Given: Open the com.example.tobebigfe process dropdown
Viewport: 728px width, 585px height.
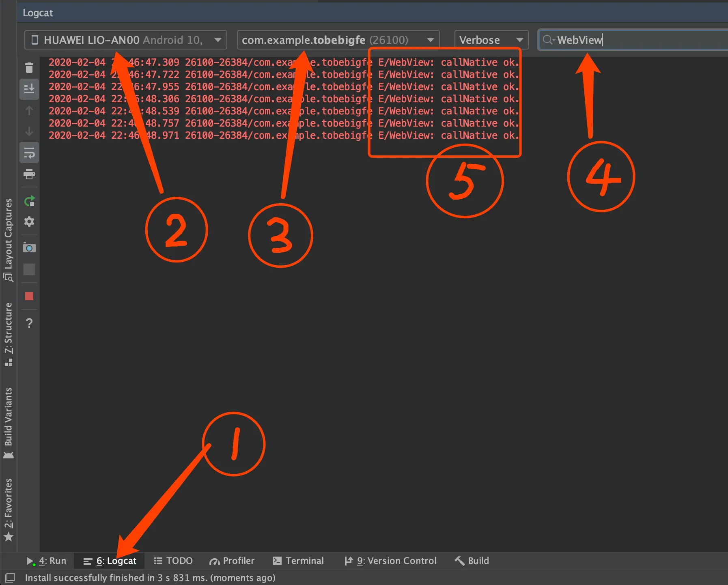Looking at the screenshot, I should click(338, 40).
